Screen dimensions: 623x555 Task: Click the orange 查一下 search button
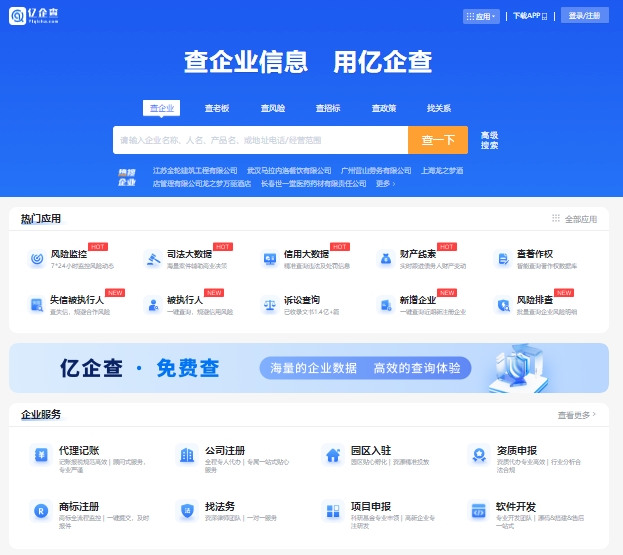coord(438,140)
